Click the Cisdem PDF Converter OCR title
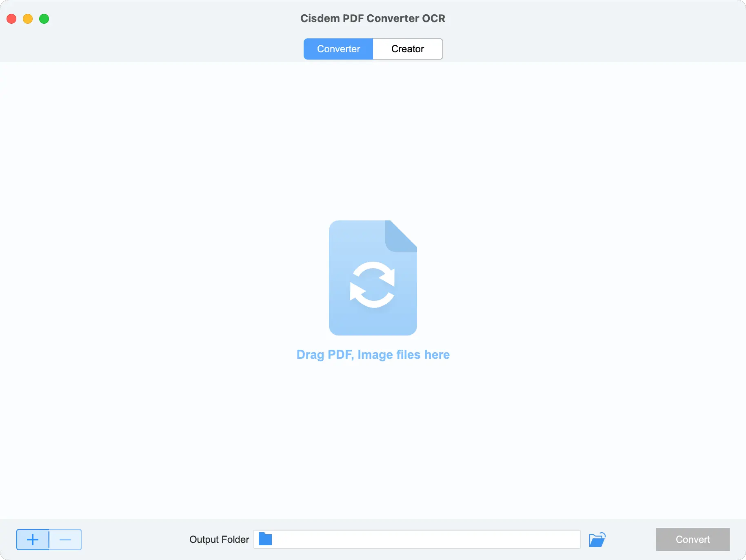Image resolution: width=746 pixels, height=560 pixels. pos(373,18)
